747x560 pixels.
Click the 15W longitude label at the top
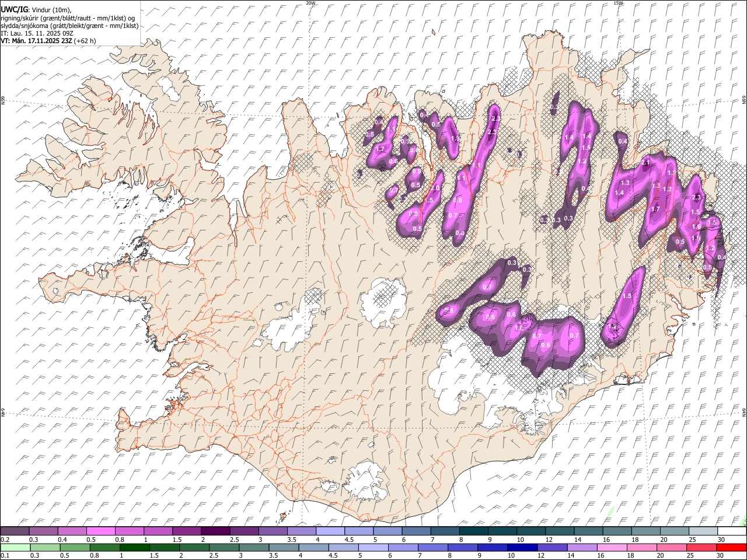pos(618,3)
